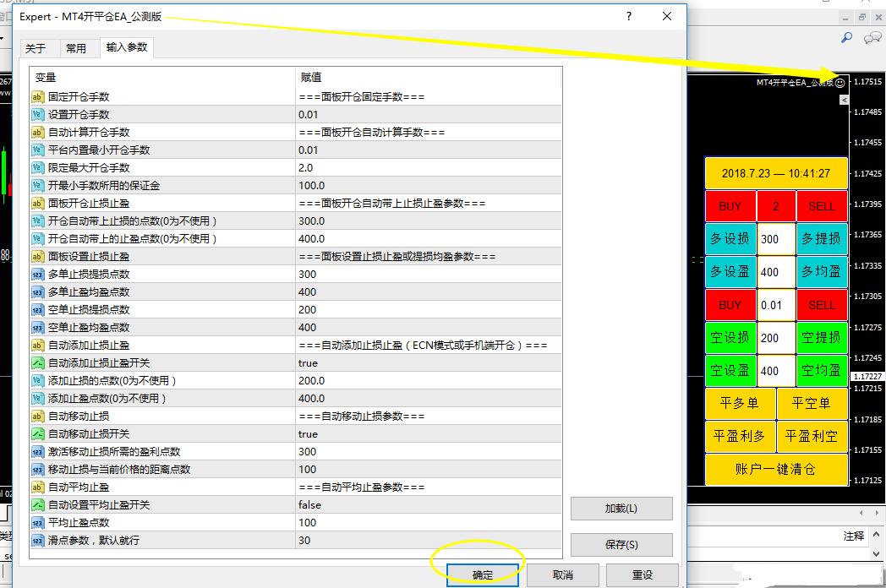Viewport: 886px width, 588px height.
Task: Click icon of 自动平均止盈 row
Action: tap(38, 487)
